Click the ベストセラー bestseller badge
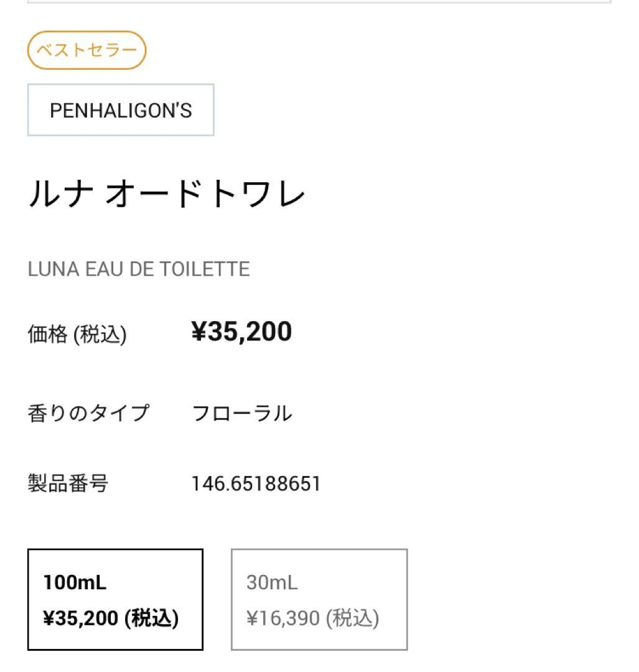 coord(86,50)
